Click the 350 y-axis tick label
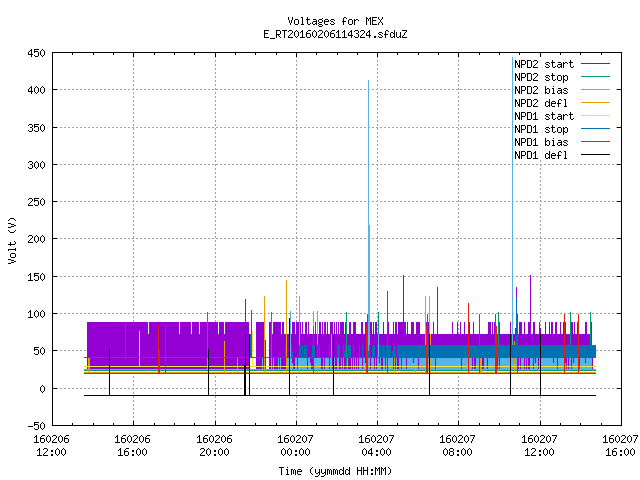Screen dimensions: 640x480 36,128
